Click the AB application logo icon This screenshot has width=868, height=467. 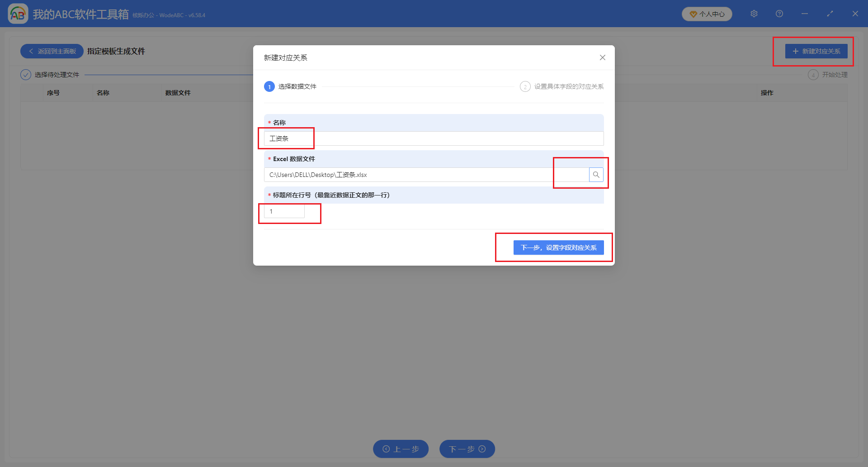[x=18, y=14]
